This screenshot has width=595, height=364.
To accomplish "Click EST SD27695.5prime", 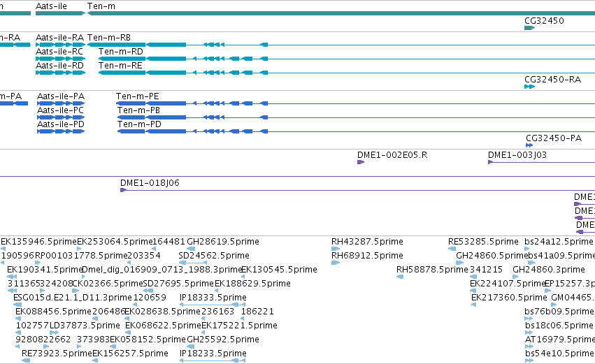I will (178, 284).
